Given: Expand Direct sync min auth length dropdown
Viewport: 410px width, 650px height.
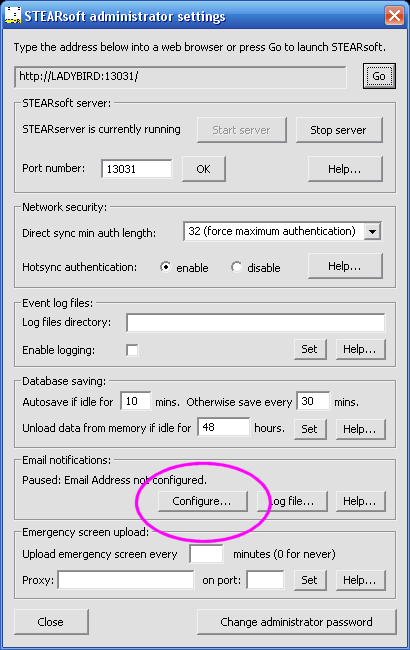Looking at the screenshot, I should tap(373, 231).
